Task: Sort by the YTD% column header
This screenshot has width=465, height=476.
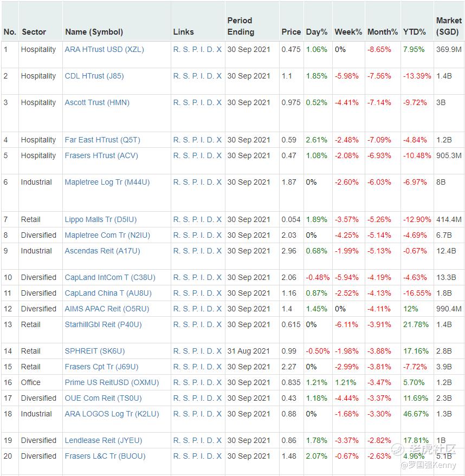Action: (x=414, y=32)
